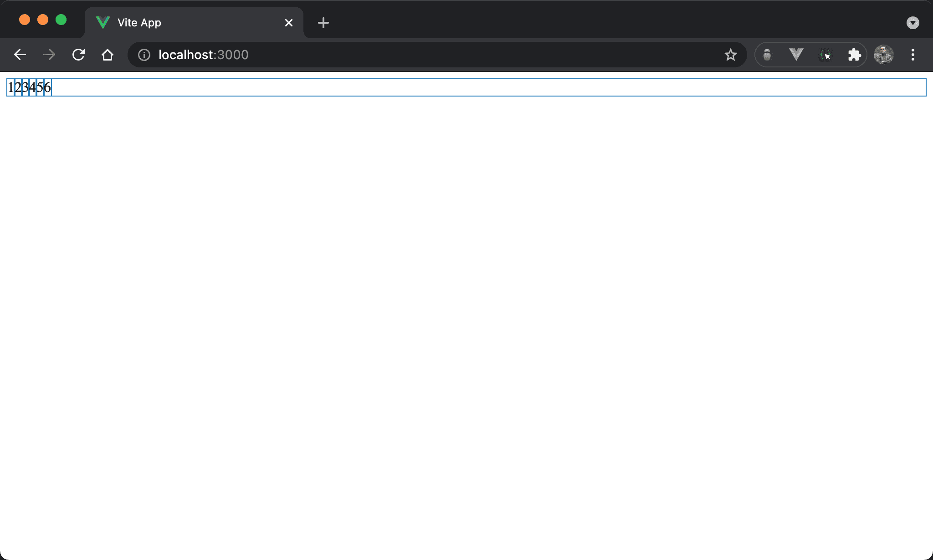Click the green braces cursor extension
This screenshot has width=933, height=560.
click(x=825, y=55)
